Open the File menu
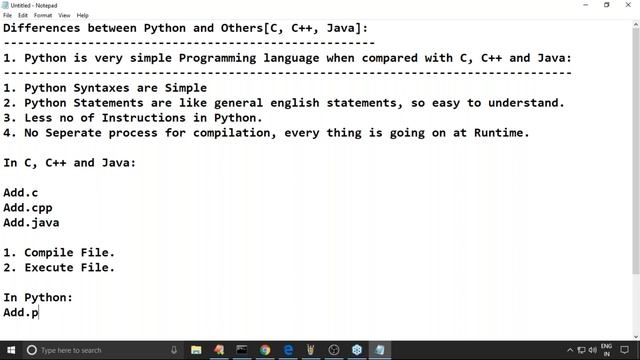This screenshot has height=360, width=640. 7,16
